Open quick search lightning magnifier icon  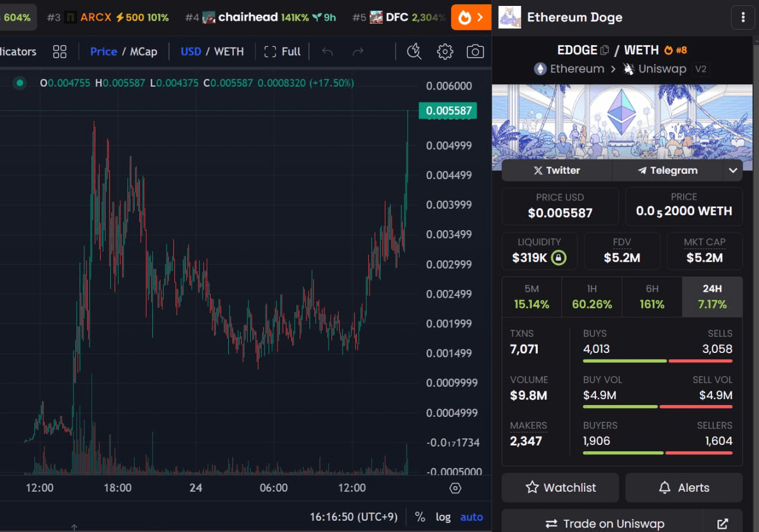tap(414, 52)
